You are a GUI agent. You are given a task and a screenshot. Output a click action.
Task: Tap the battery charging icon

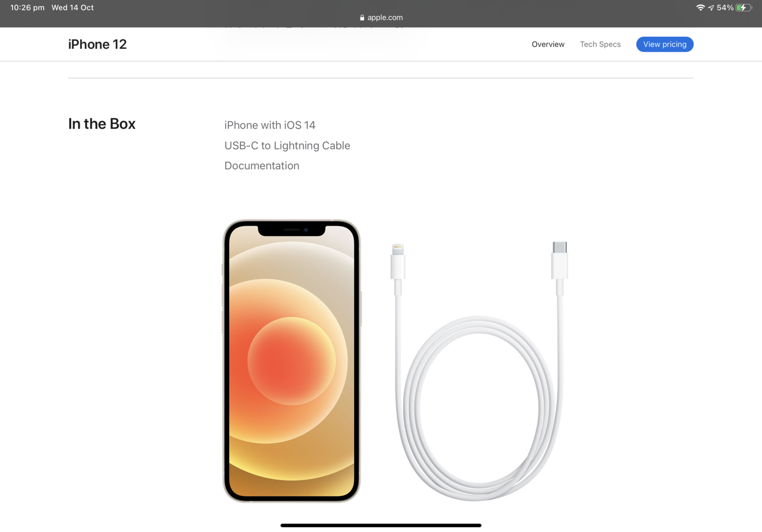pos(743,8)
